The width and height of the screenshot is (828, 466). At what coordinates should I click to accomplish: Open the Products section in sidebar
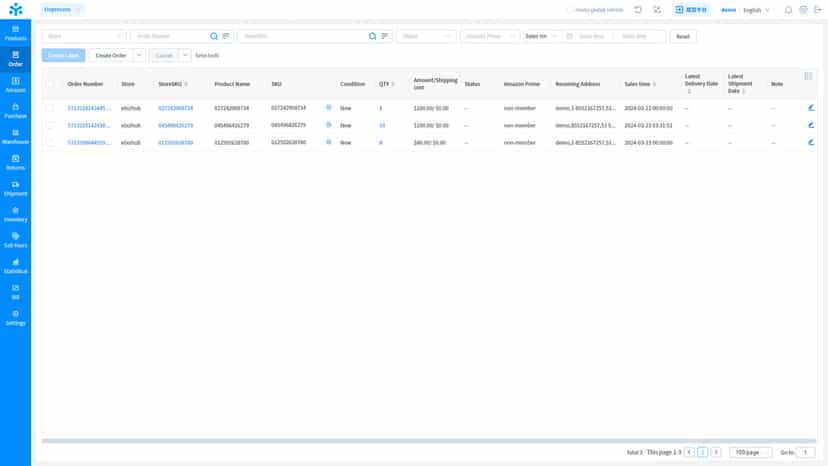15,33
